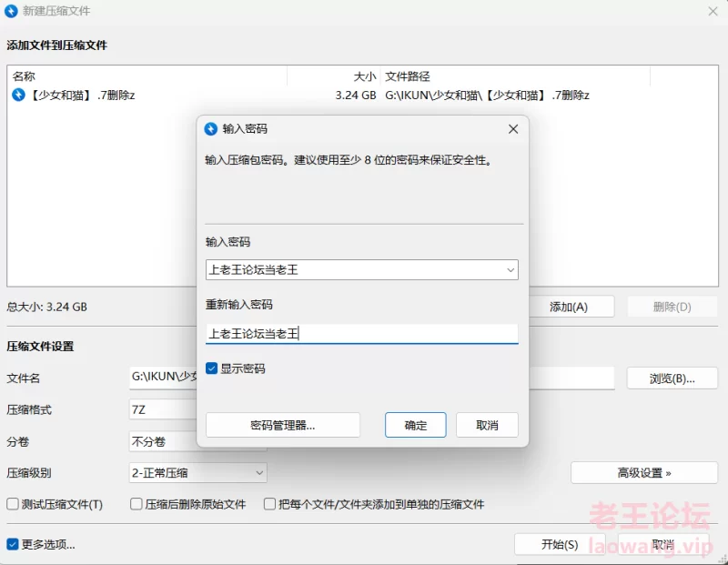
Task: Open the 分卷 dropdown showing 不分卷
Action: pyautogui.click(x=163, y=441)
